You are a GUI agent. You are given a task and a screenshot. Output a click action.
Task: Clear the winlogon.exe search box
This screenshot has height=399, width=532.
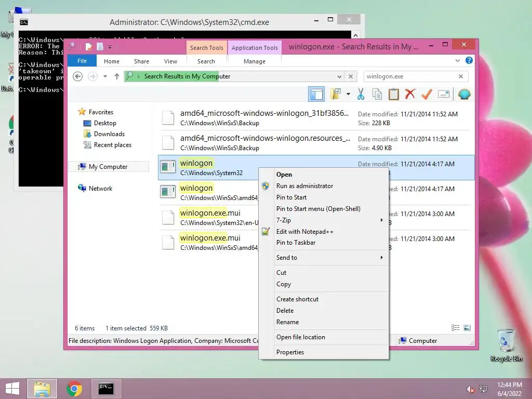click(461, 76)
